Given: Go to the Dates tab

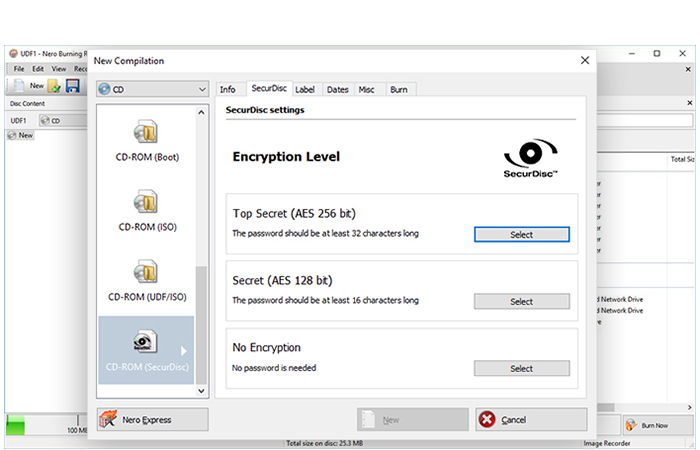Looking at the screenshot, I should tap(337, 90).
